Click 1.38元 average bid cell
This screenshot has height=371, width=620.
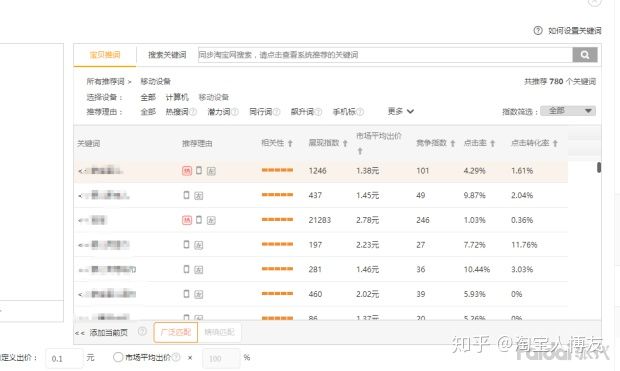(367, 171)
